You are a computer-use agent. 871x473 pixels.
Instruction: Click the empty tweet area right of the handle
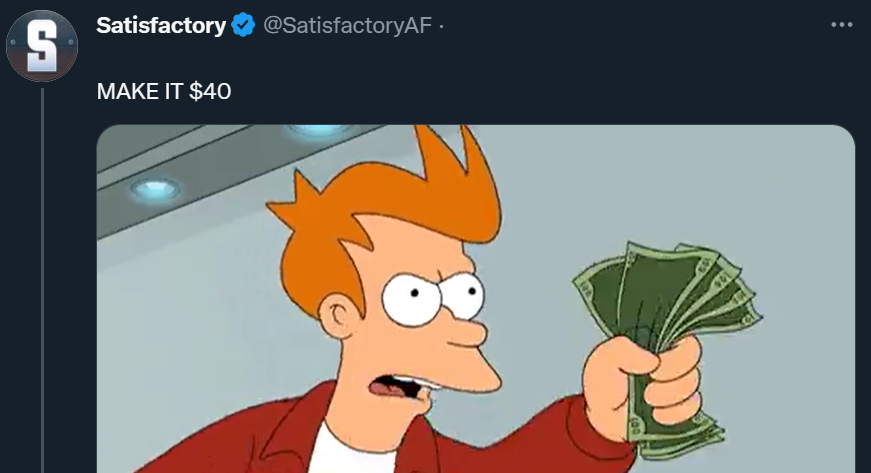pyautogui.click(x=633, y=25)
